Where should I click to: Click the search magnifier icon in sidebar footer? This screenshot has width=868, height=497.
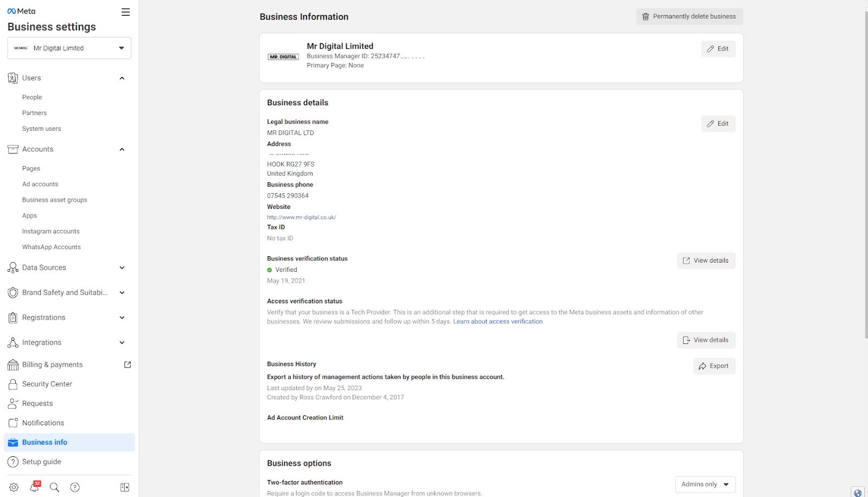54,487
